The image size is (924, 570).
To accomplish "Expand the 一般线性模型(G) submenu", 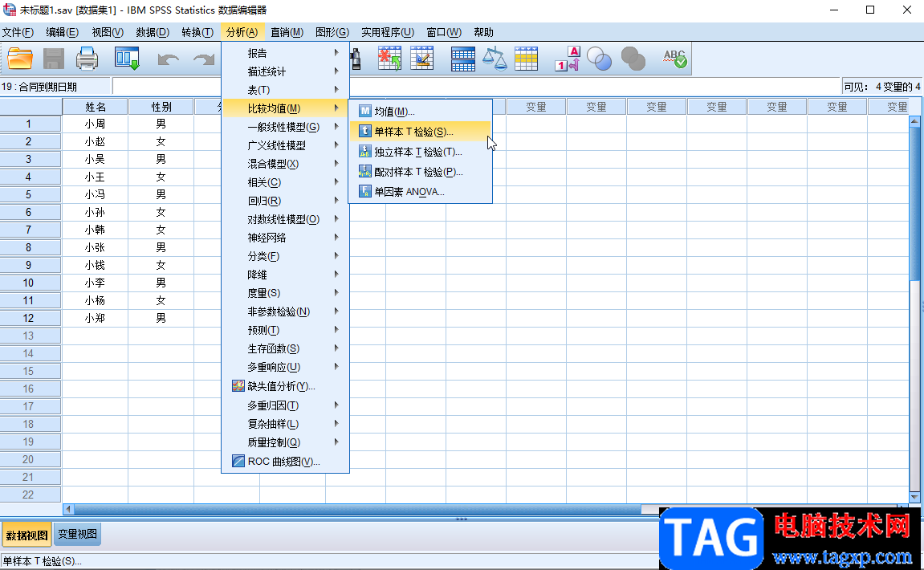I will [285, 127].
